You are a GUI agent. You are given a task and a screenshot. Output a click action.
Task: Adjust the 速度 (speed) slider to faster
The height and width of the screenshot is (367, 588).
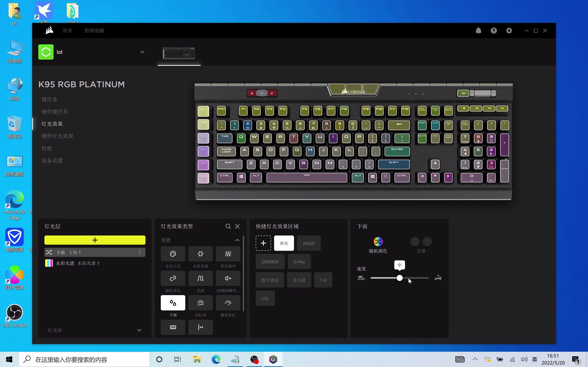(423, 278)
